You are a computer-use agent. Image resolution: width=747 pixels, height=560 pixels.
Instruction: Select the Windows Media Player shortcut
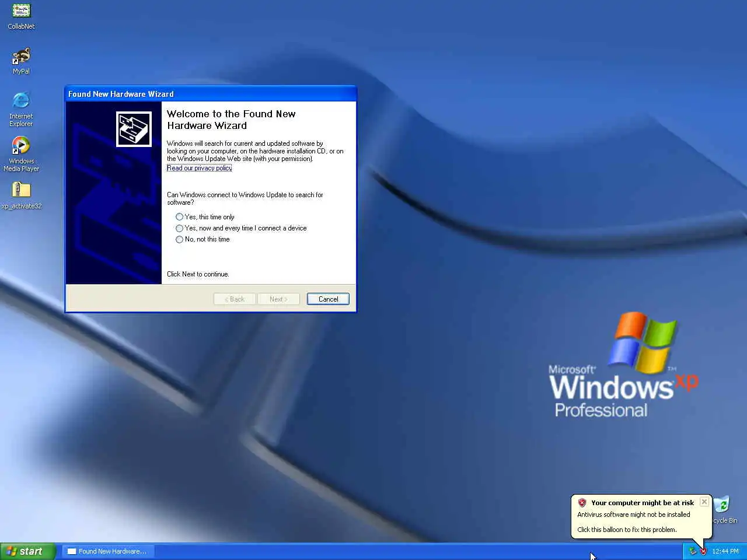click(21, 154)
